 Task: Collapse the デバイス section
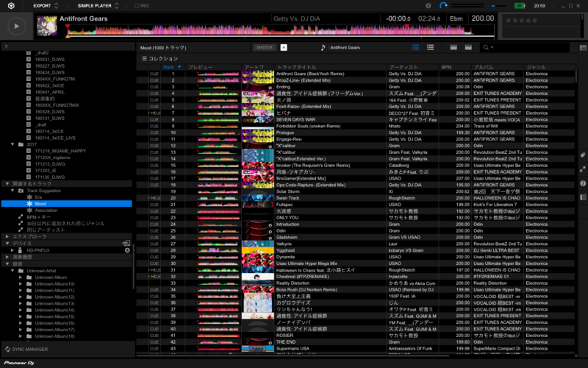click(7, 244)
